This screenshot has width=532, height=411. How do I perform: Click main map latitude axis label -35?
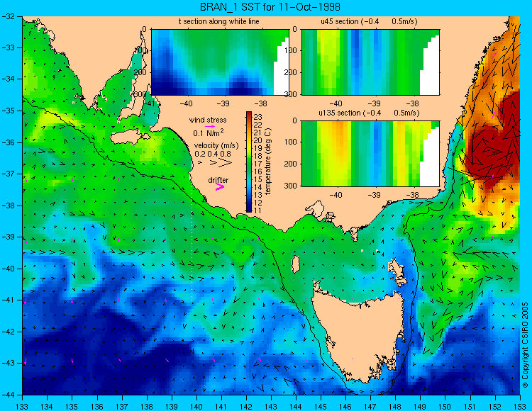tap(9, 111)
